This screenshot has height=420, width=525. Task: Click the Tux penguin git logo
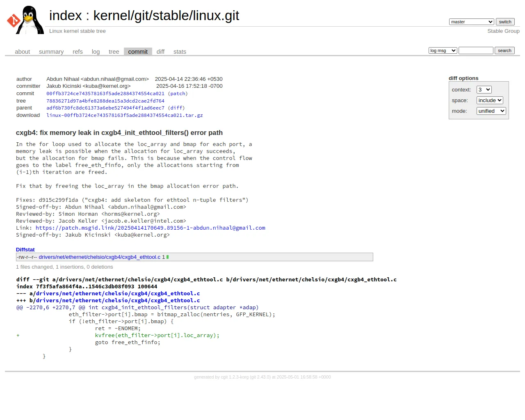click(25, 20)
